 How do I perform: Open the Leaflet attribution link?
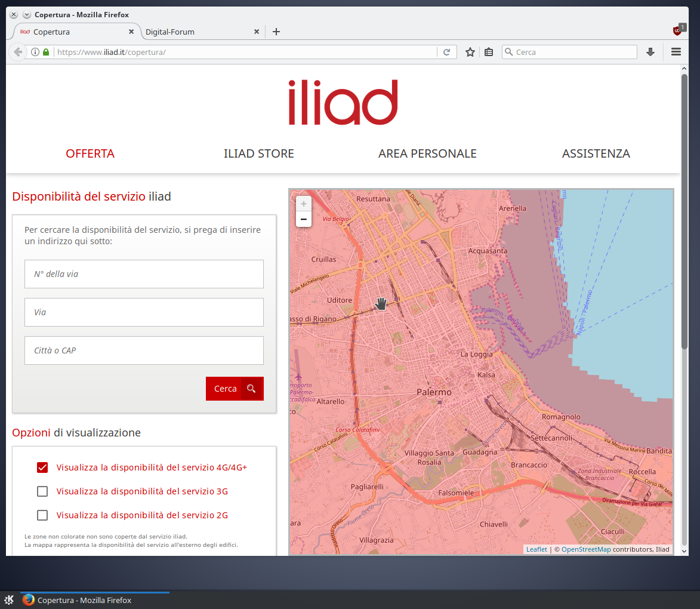click(536, 549)
